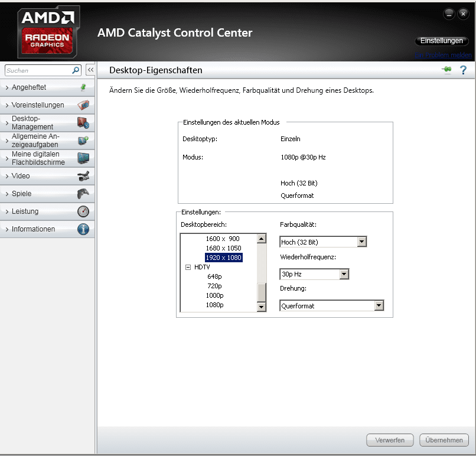Click the Leistung gauge icon

pos(83,211)
